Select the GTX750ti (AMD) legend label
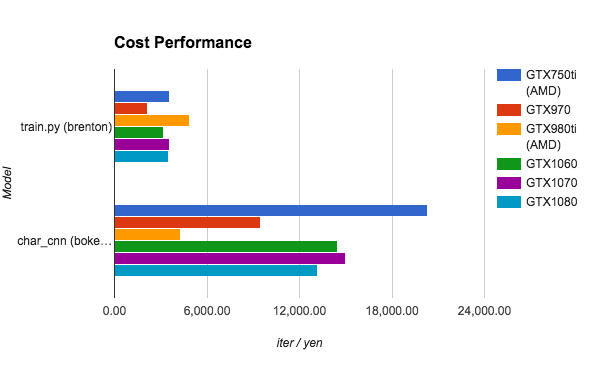The image size is (598, 368). point(551,83)
